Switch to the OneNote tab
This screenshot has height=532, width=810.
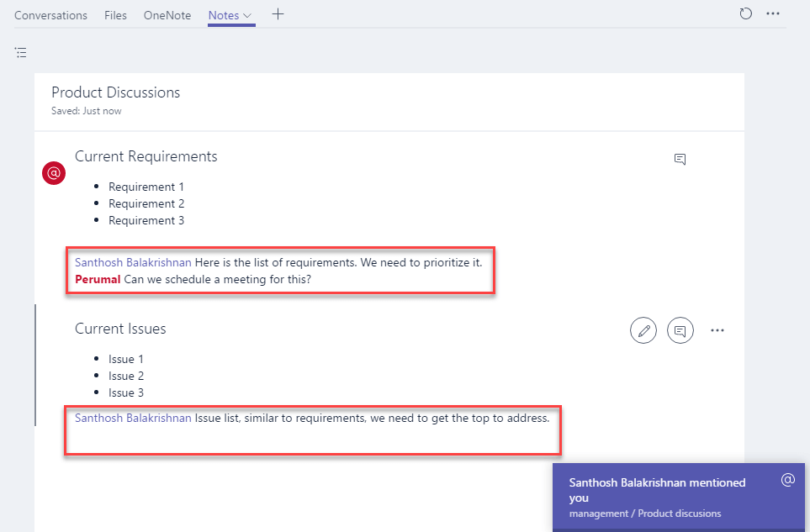167,15
